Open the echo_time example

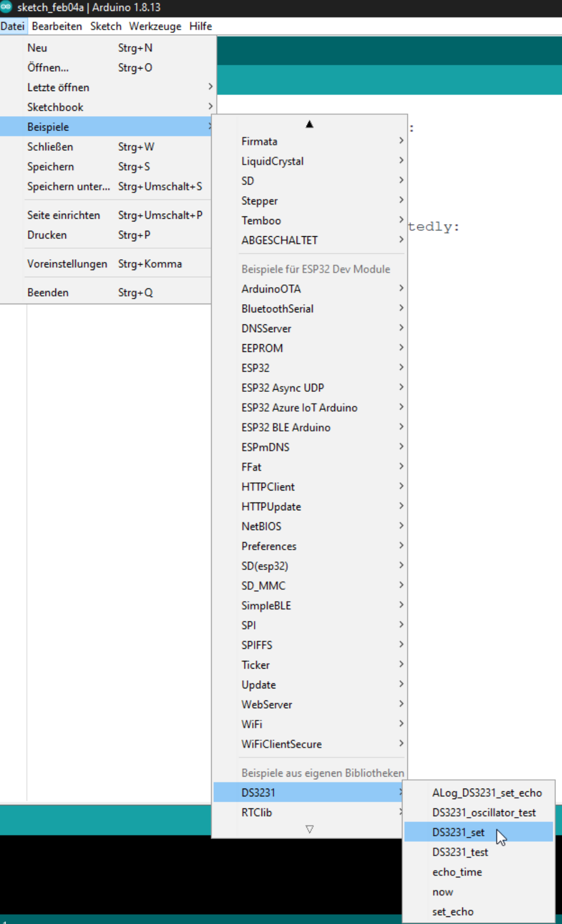point(457,872)
